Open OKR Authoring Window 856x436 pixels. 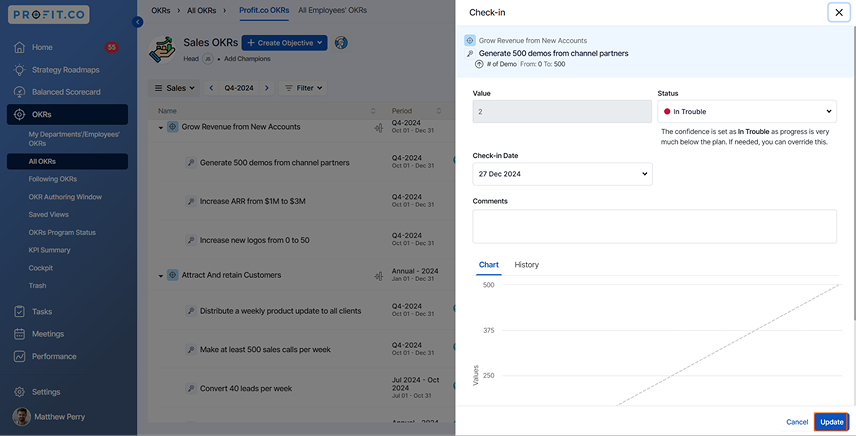[65, 197]
